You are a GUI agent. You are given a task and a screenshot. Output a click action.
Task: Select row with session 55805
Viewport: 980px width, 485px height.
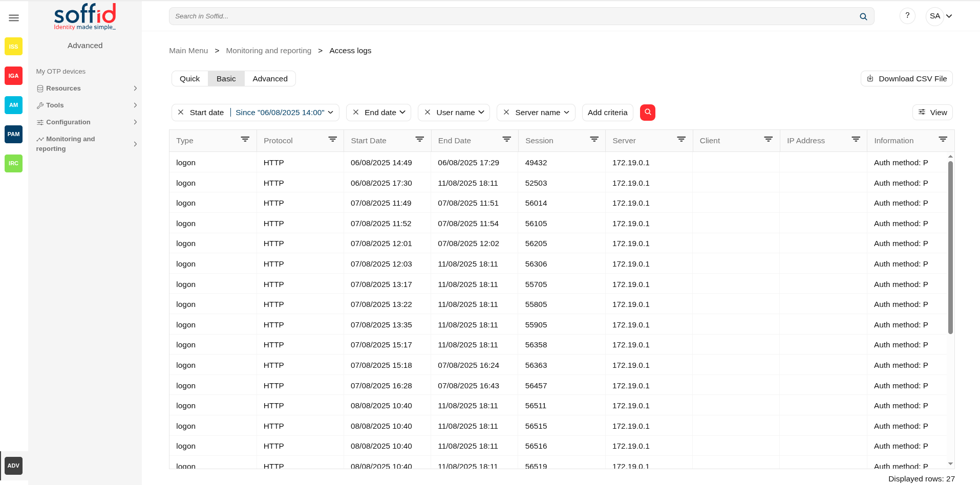tap(558, 304)
